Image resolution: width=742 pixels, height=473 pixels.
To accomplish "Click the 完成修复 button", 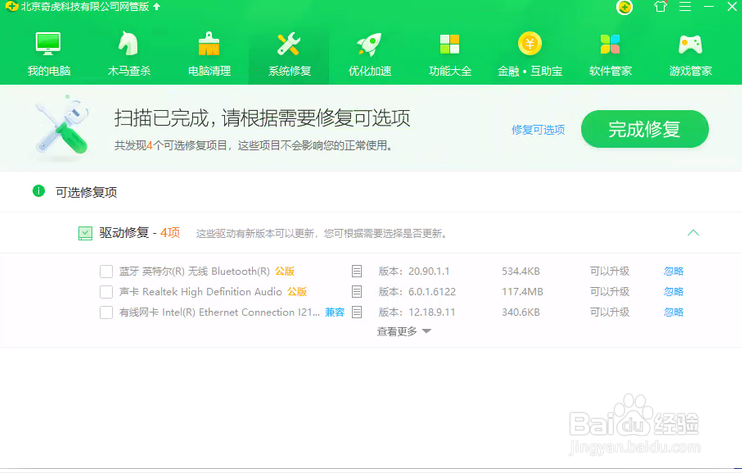I will [645, 129].
